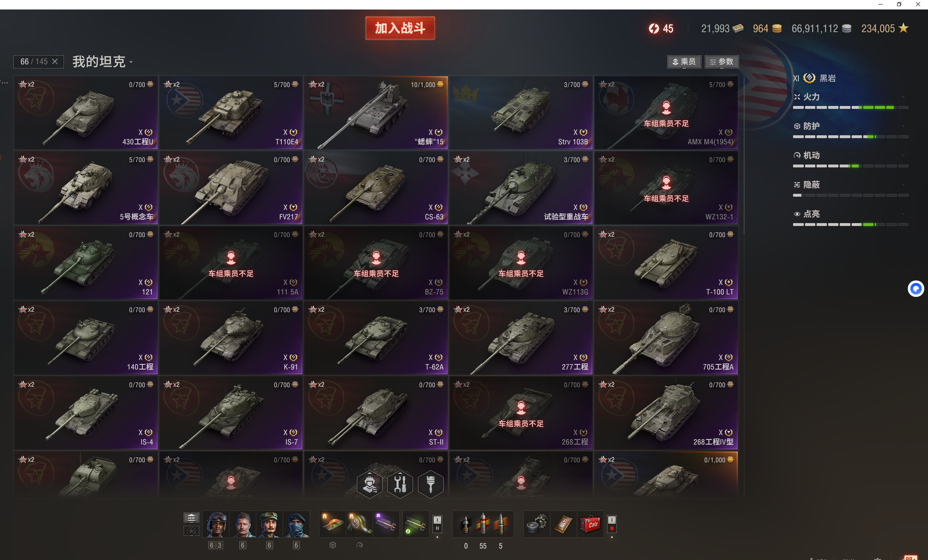Switch to the 参数 tab
The height and width of the screenshot is (560, 928).
point(722,62)
